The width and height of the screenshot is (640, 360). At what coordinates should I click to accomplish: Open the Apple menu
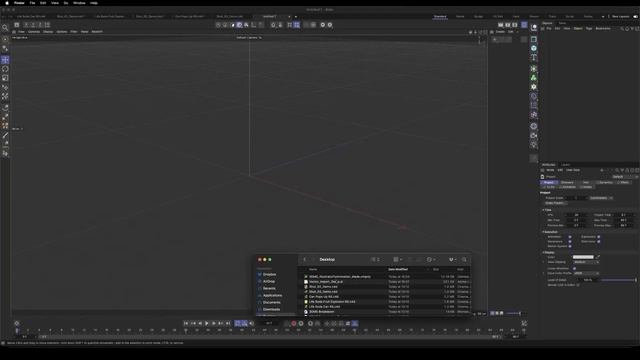7,3
